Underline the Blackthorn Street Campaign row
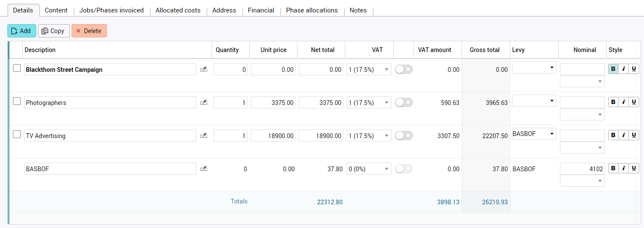 tap(634, 69)
